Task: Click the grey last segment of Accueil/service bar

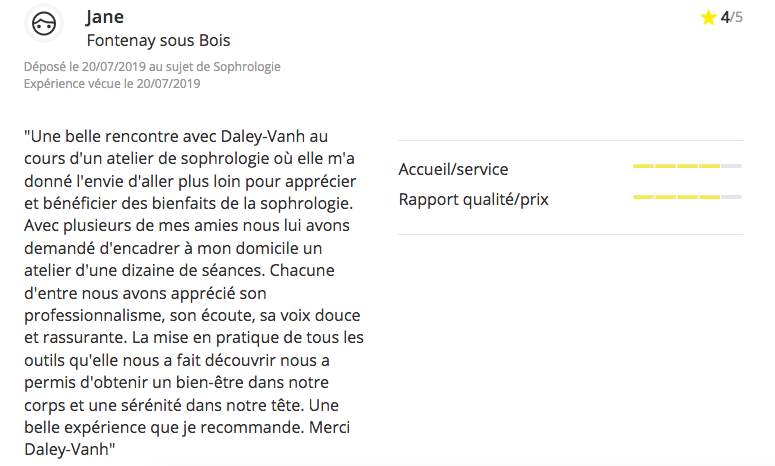Action: coord(732,166)
